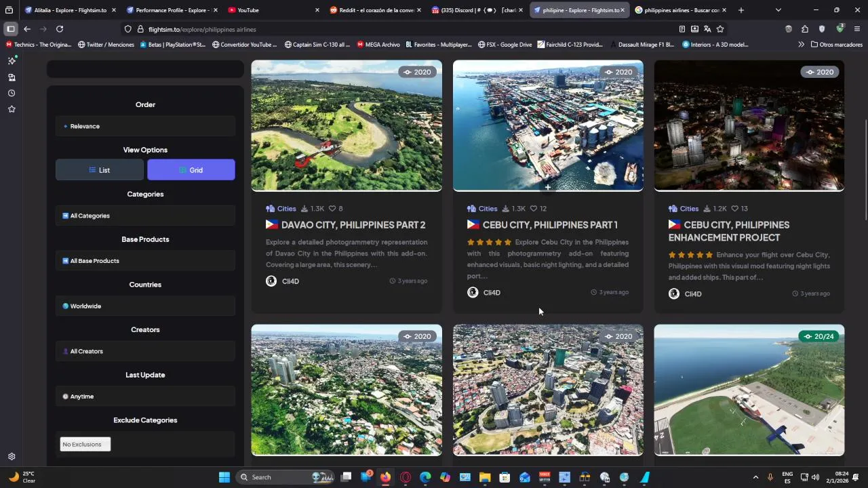Open bookmarks star icon in sidebar
This screenshot has height=488, width=868.
pos(12,109)
